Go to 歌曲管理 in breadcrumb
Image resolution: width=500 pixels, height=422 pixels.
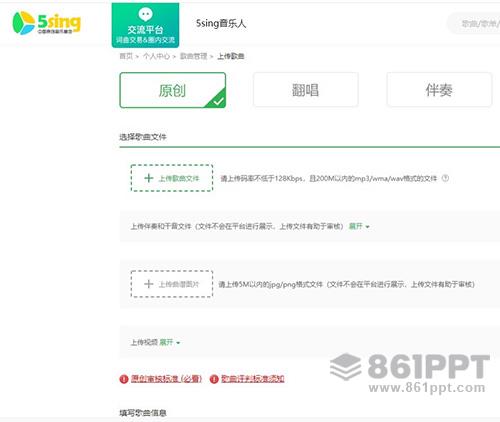[194, 56]
